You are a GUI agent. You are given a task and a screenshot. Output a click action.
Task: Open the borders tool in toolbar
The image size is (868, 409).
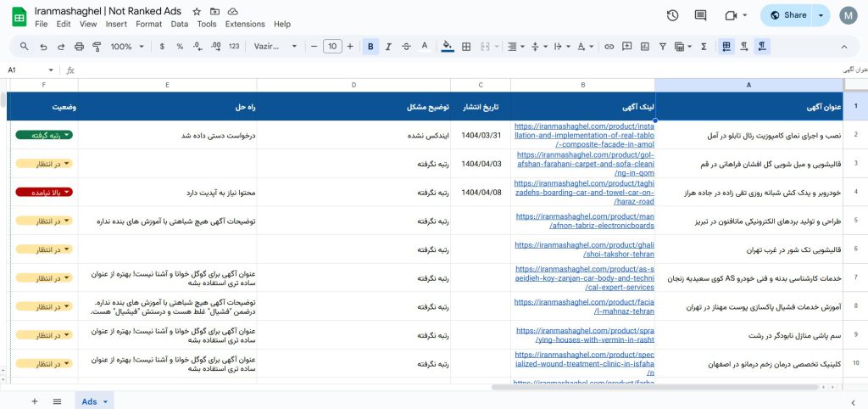pos(465,47)
